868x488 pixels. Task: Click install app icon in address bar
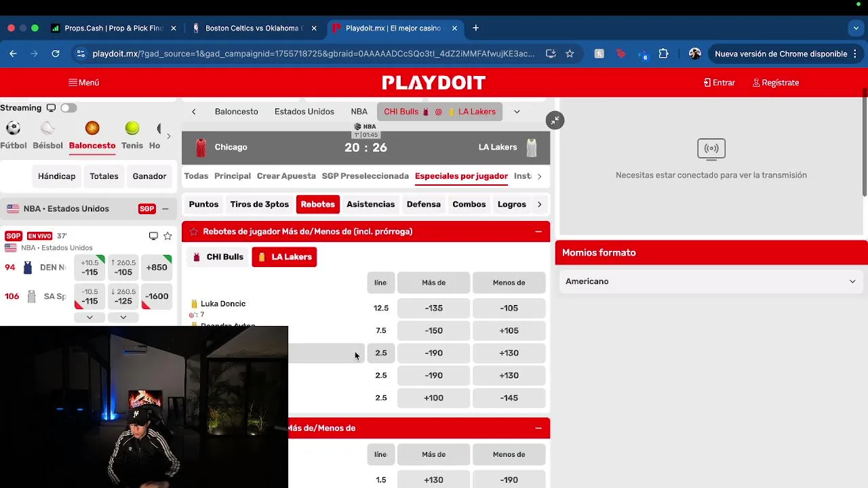coord(551,54)
